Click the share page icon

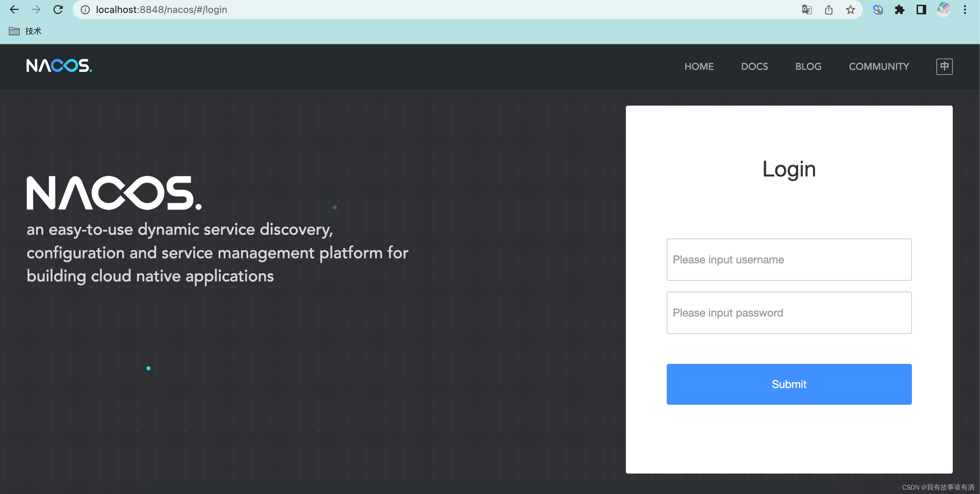[828, 10]
